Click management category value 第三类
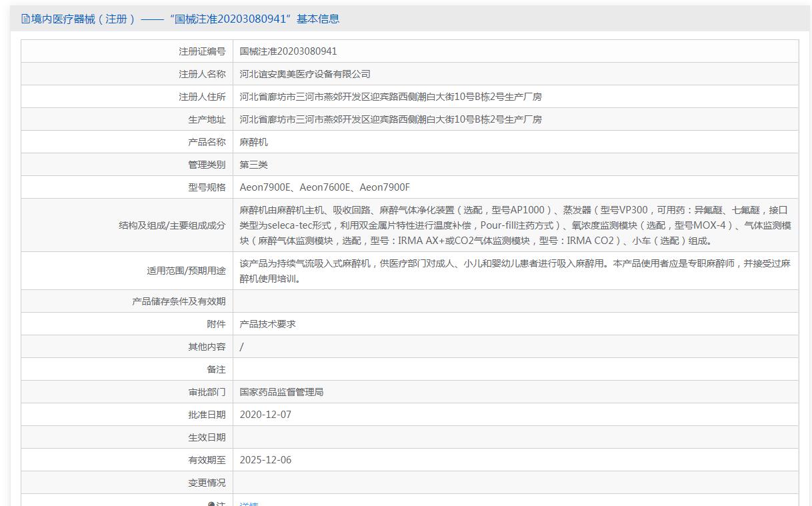 (x=253, y=165)
